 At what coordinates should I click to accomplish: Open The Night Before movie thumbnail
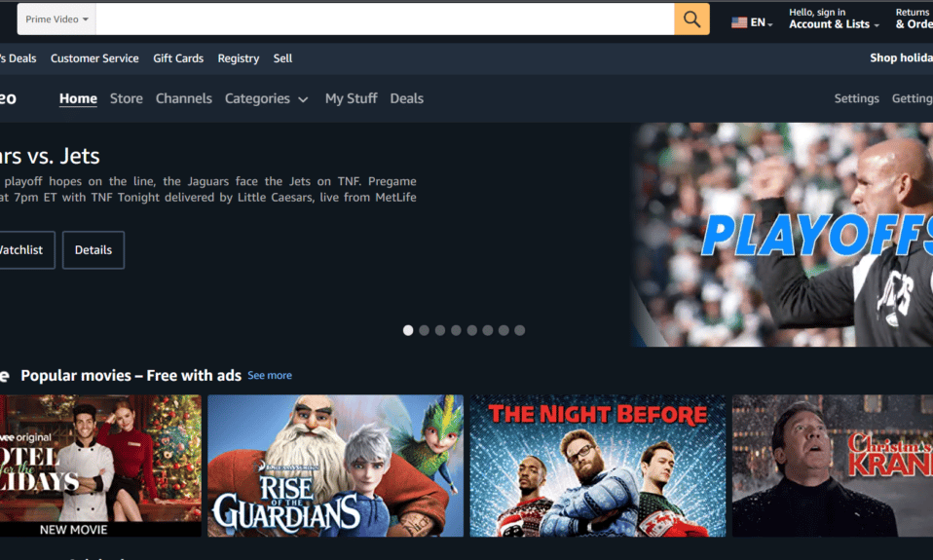tap(597, 466)
